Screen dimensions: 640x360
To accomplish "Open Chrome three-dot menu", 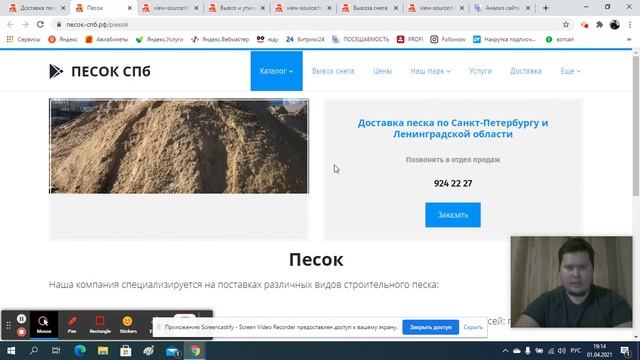I will (x=629, y=24).
